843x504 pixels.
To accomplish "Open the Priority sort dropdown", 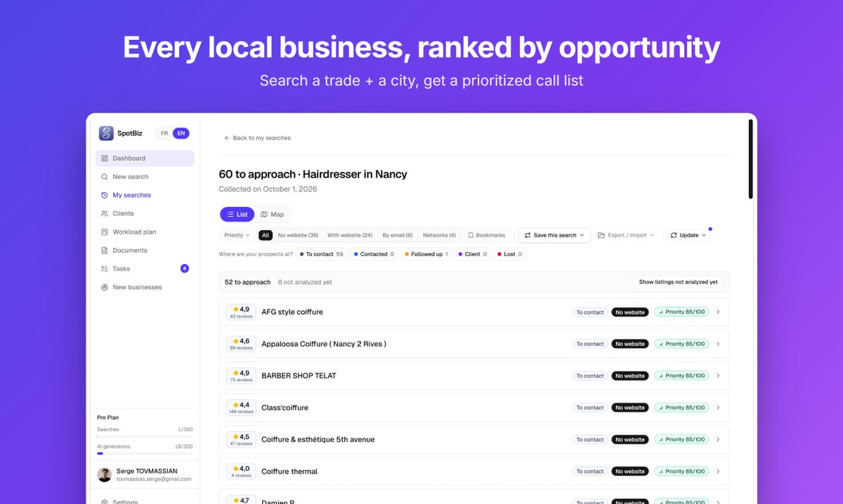I will 237,235.
